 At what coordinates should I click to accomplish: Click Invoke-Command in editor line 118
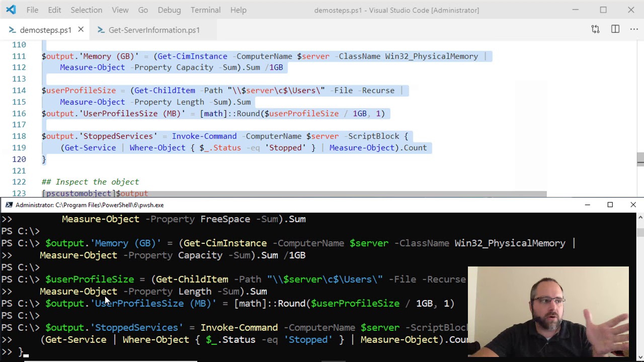point(204,136)
